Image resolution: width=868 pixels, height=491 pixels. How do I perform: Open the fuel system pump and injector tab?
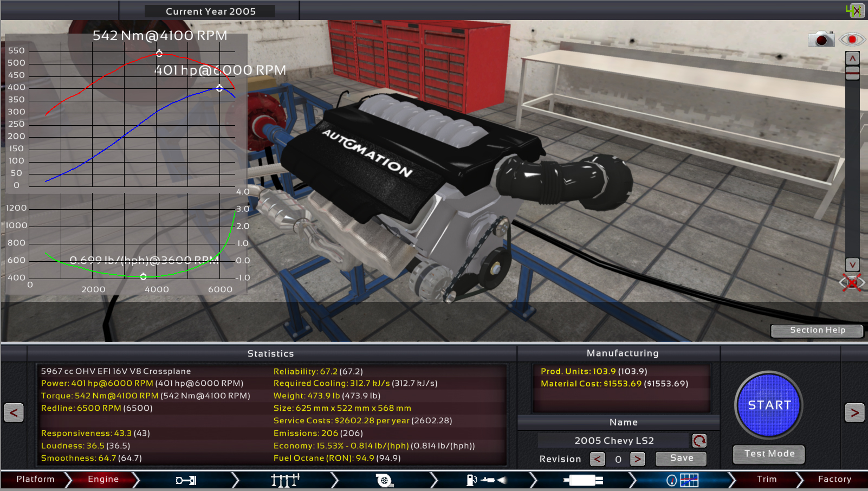coord(485,480)
